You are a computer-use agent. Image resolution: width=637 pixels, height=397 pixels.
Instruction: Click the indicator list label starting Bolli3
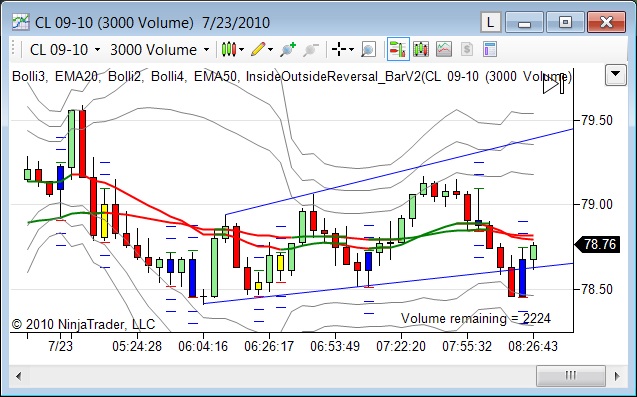[x=292, y=76]
